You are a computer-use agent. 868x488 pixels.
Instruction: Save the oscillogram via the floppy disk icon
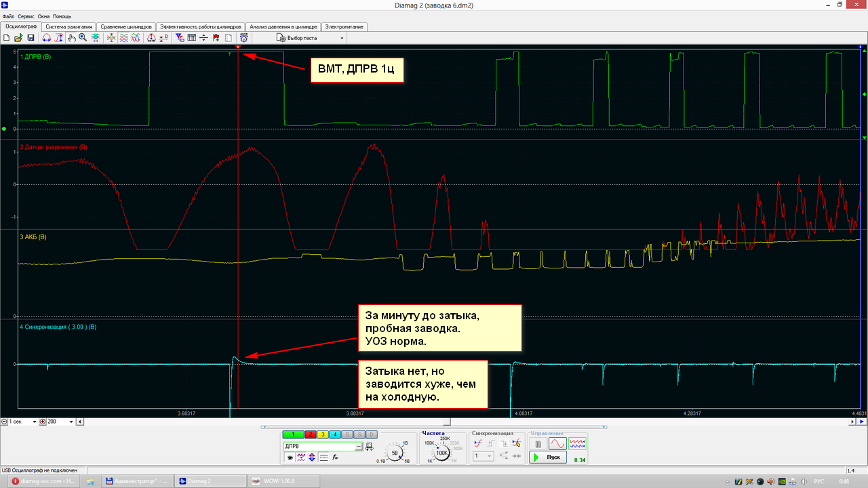31,38
